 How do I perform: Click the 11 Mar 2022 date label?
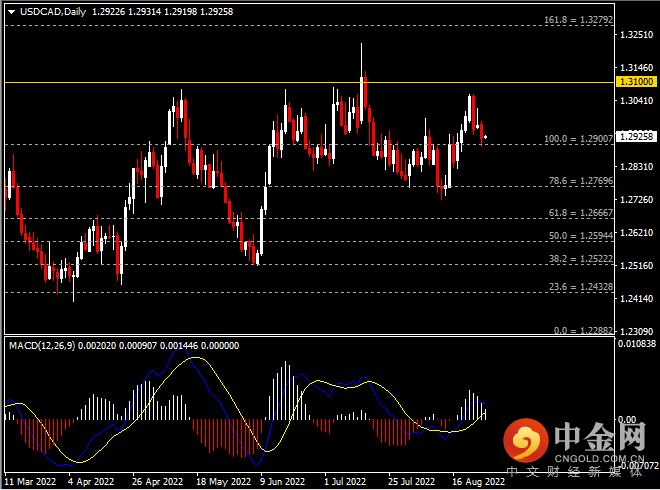[x=30, y=482]
